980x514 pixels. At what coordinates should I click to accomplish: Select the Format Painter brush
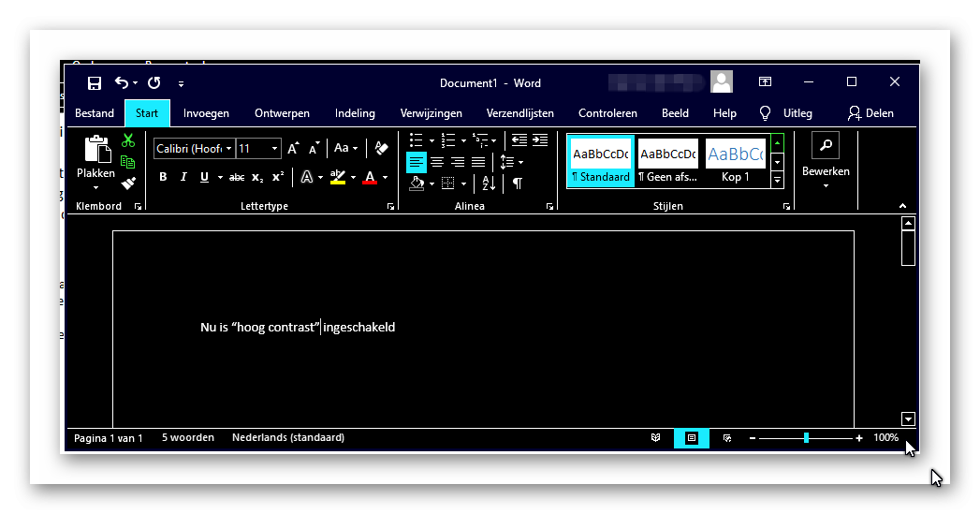click(128, 184)
